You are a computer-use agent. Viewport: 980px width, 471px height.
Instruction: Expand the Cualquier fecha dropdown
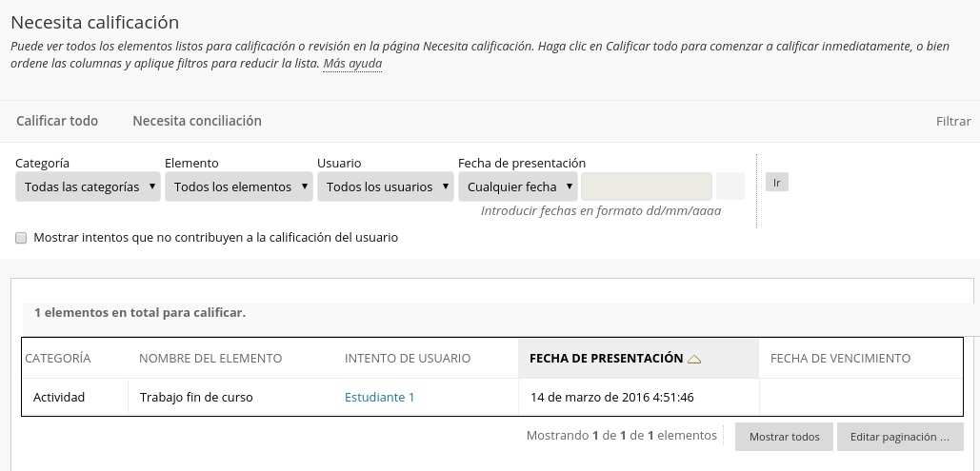[518, 186]
